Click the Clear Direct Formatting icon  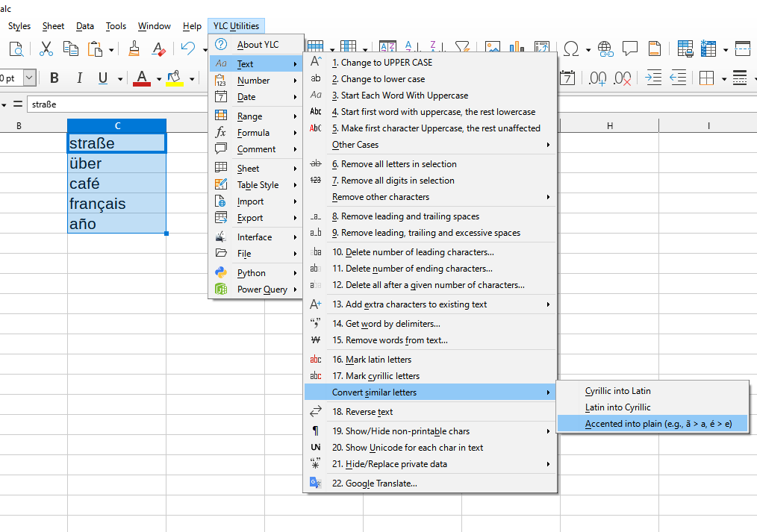158,49
